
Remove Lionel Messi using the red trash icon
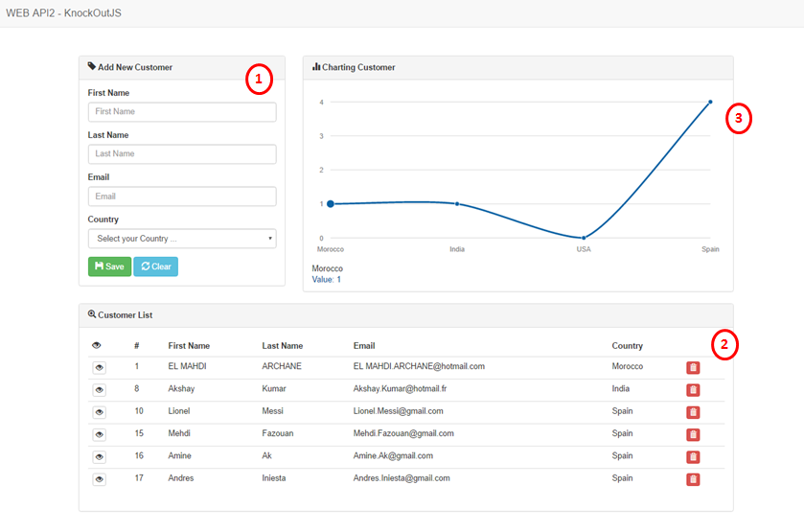tap(693, 412)
